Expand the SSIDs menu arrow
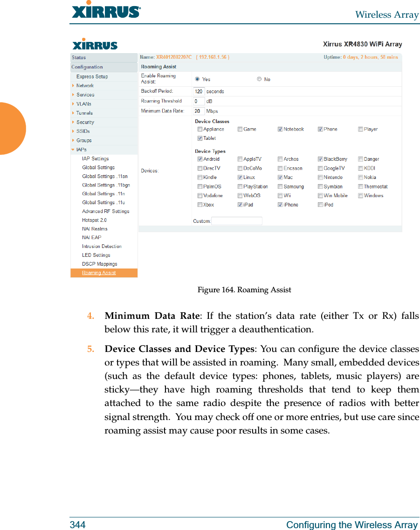Viewport: 420px width, 530px height. point(73,131)
